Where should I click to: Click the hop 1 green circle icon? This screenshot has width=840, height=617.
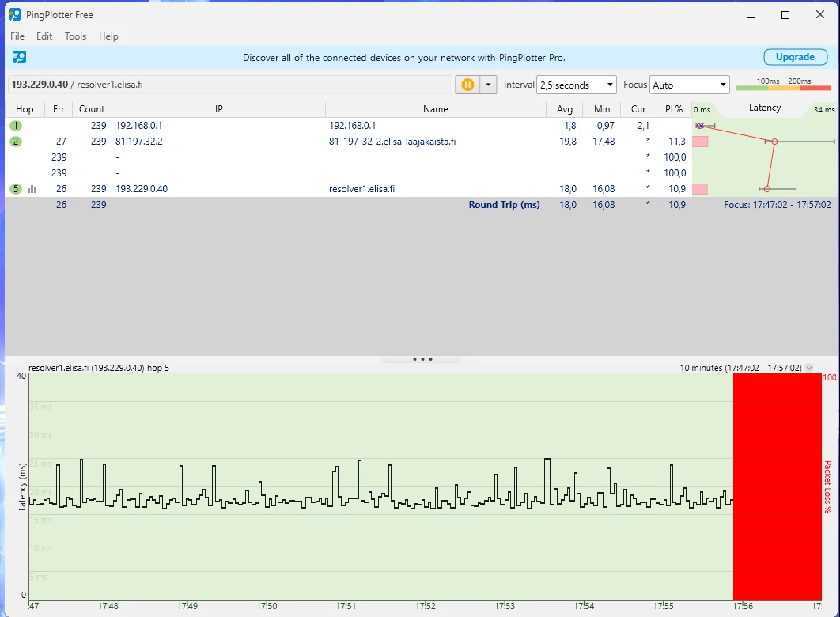click(16, 126)
